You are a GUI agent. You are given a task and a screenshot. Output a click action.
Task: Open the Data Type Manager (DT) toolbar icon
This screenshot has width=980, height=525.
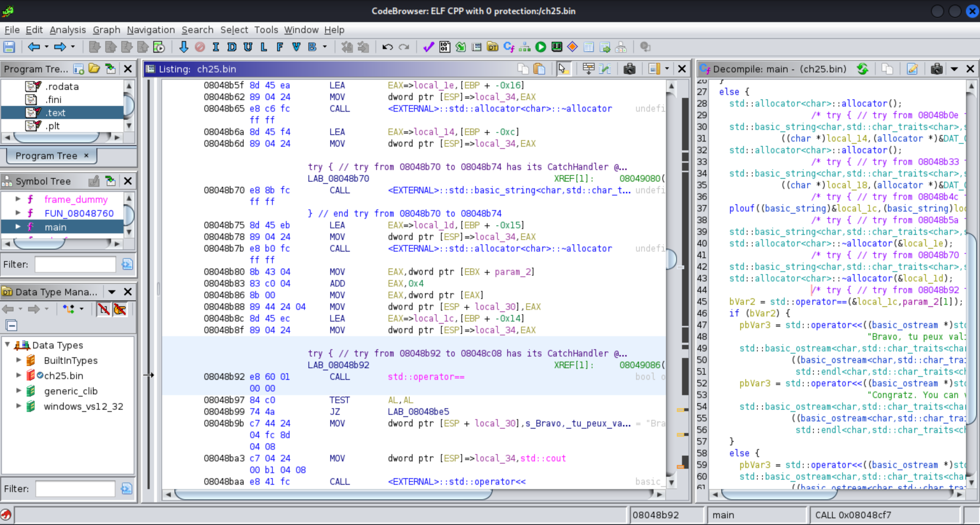pos(492,47)
